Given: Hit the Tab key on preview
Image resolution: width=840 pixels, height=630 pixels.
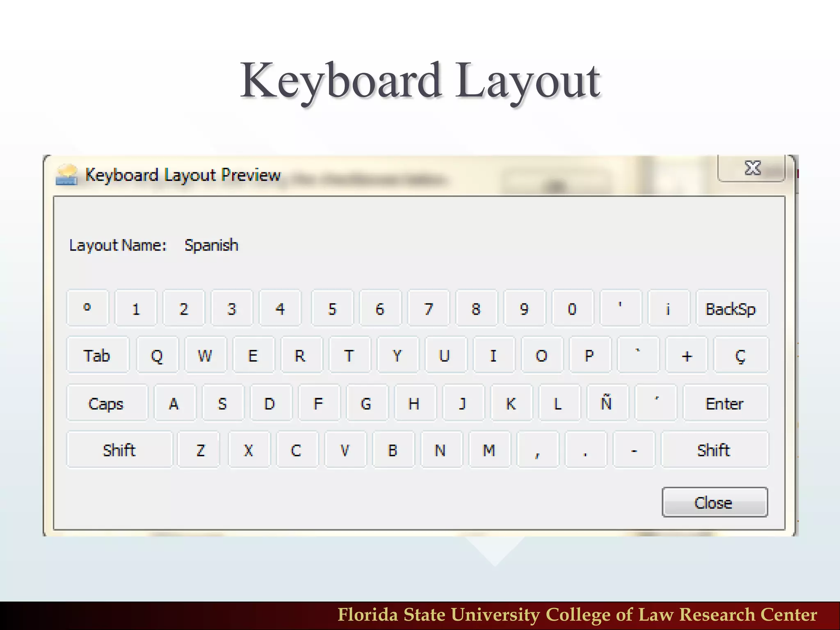Looking at the screenshot, I should 98,355.
